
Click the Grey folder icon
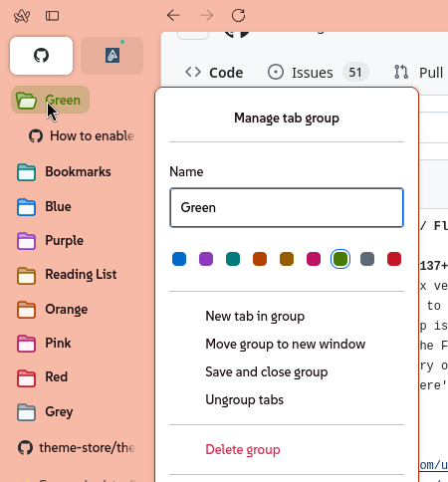[26, 412]
